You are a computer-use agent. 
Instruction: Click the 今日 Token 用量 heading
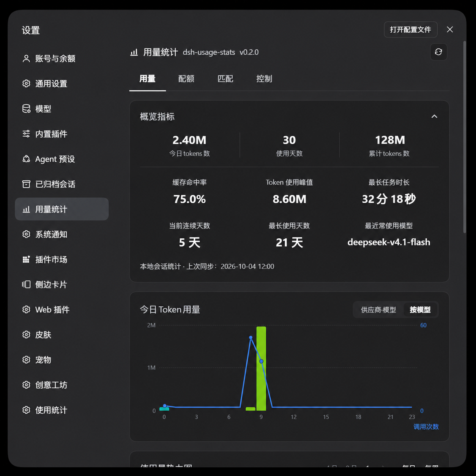coord(170,310)
